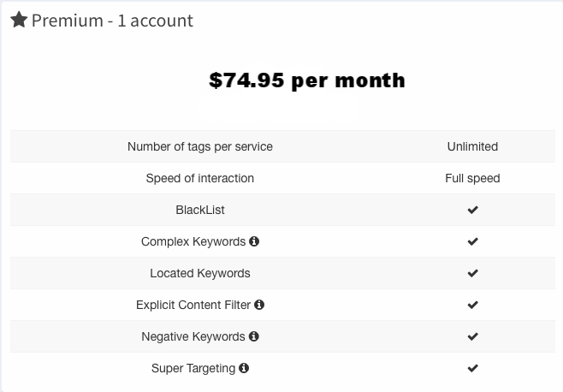Open the Super Targeting info icon
563x392 pixels.
coord(244,368)
